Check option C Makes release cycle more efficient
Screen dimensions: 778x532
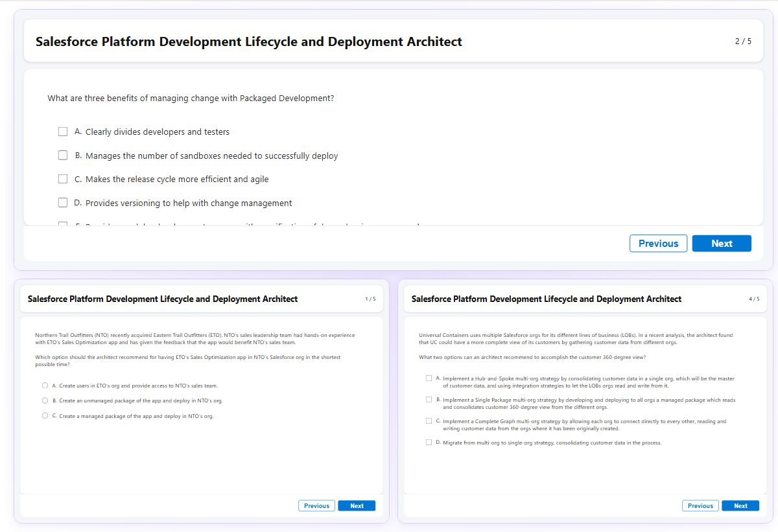click(63, 179)
